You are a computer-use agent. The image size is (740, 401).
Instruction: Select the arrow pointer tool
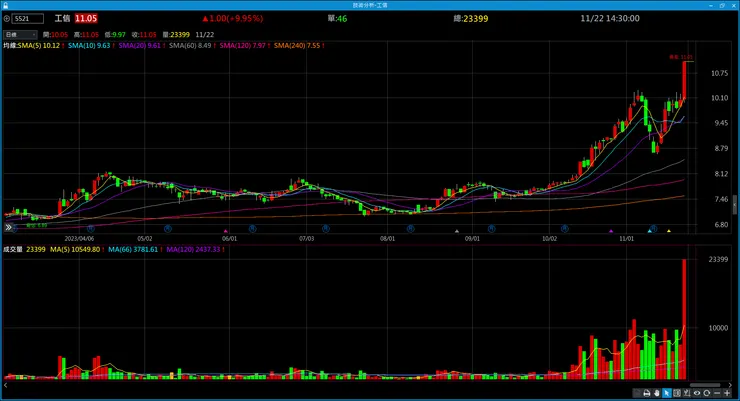[x=666, y=393]
